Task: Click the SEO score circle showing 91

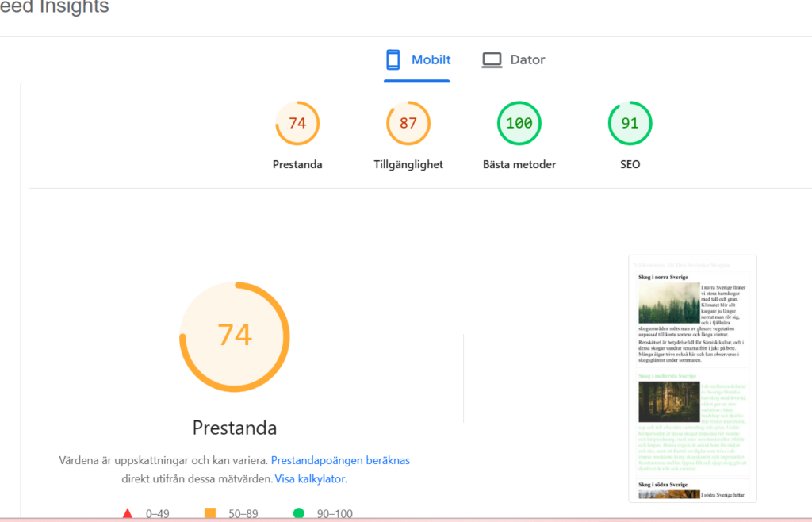Action: (x=630, y=124)
